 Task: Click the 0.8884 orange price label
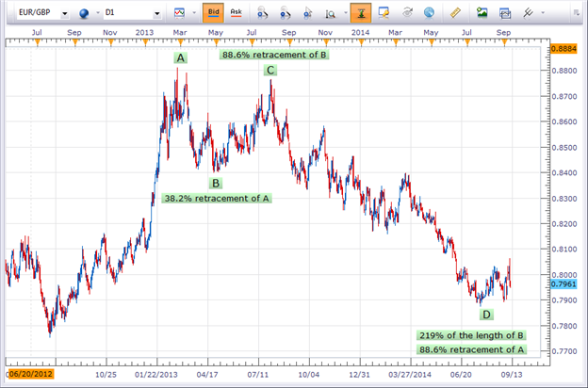tap(564, 49)
